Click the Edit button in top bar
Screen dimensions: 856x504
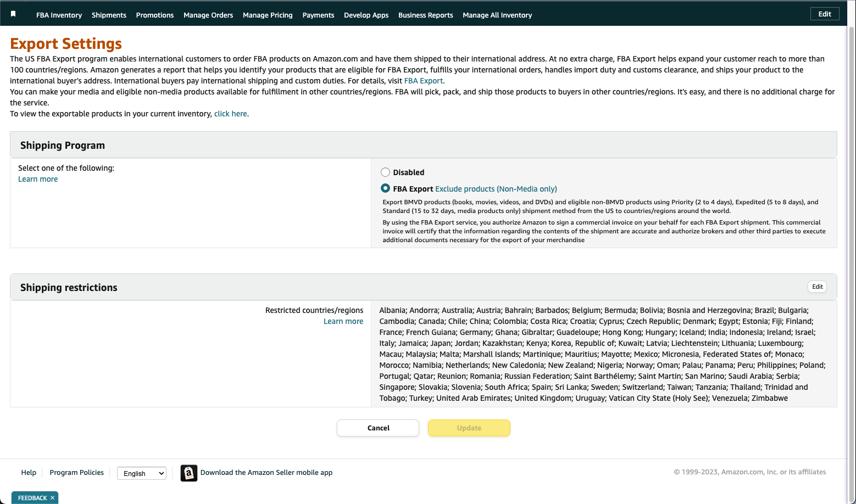point(825,14)
